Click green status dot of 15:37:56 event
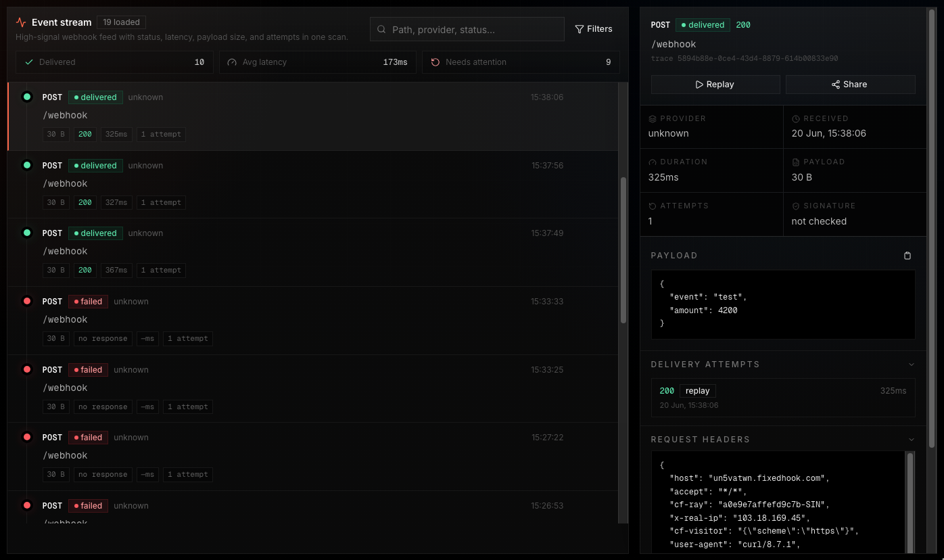This screenshot has width=944, height=560. point(27,165)
